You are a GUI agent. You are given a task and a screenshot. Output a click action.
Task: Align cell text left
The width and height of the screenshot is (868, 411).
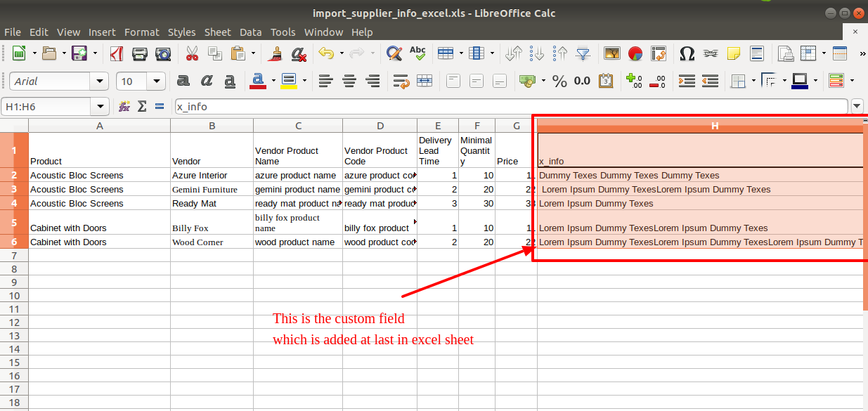(x=325, y=81)
